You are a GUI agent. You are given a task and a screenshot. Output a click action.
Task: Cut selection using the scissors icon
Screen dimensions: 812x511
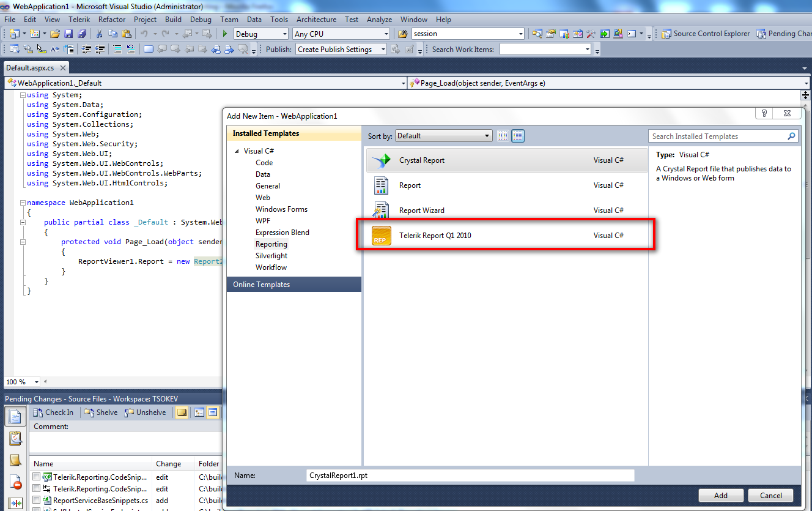[x=99, y=34]
